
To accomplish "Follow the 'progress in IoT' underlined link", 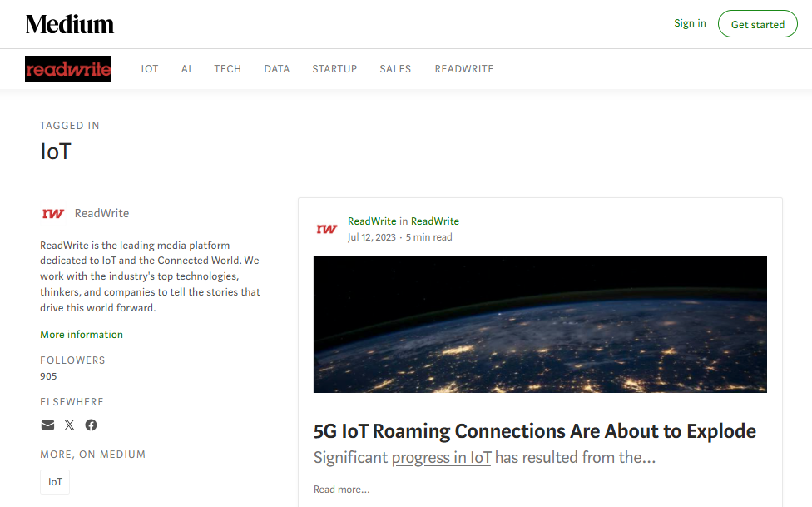I will 441,458.
